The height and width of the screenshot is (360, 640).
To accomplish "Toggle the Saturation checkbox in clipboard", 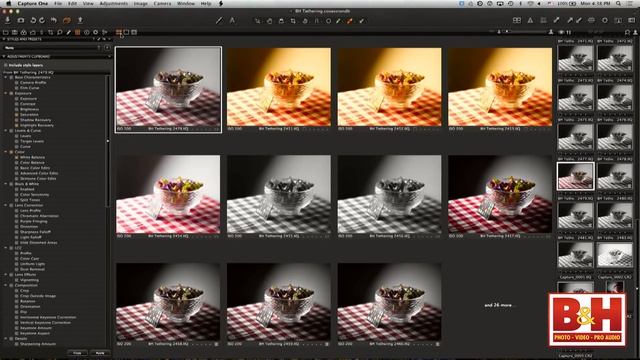I will click(17, 115).
